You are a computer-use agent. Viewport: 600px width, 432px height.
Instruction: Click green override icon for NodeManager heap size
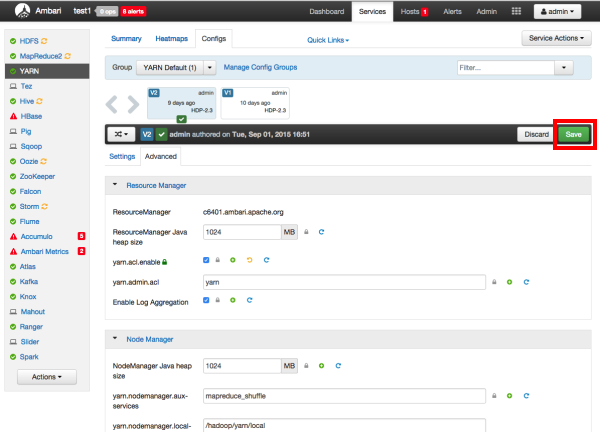321,366
